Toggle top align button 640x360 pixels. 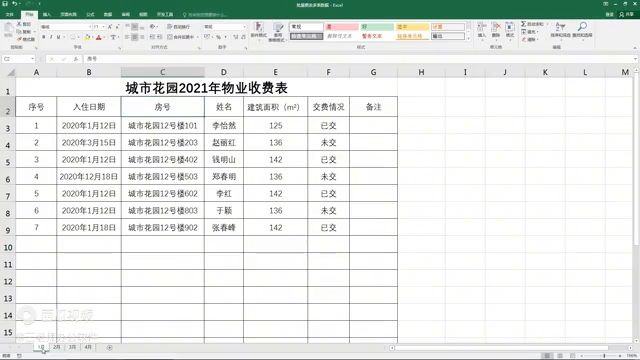(x=127, y=27)
